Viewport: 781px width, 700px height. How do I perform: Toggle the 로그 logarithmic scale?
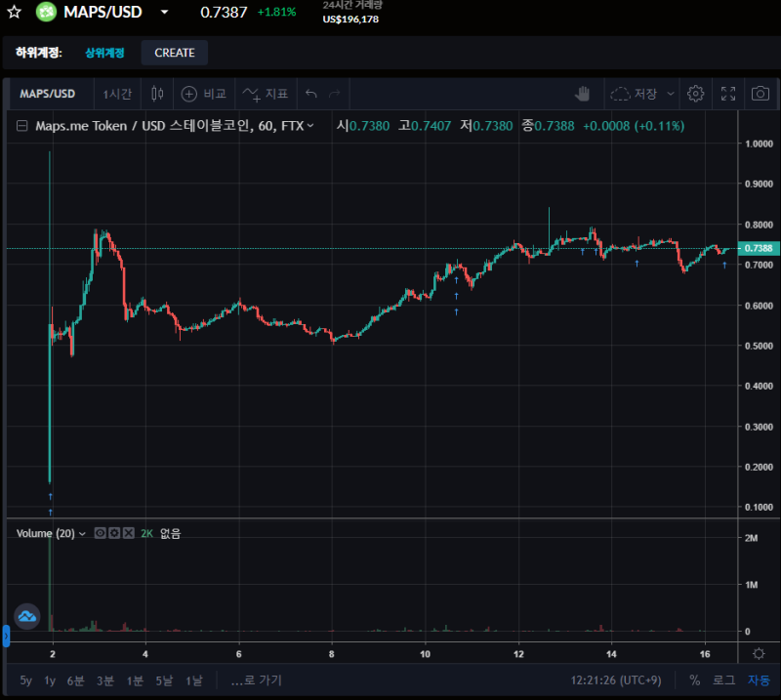(x=723, y=680)
